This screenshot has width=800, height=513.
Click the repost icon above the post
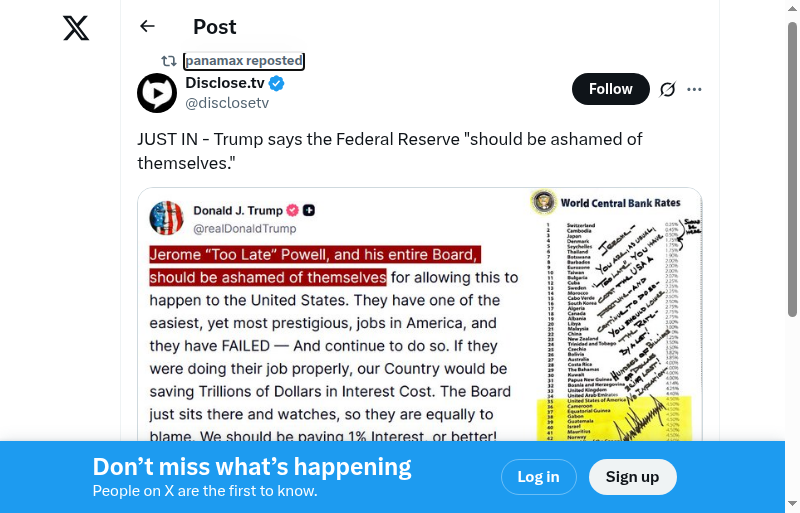(x=169, y=61)
